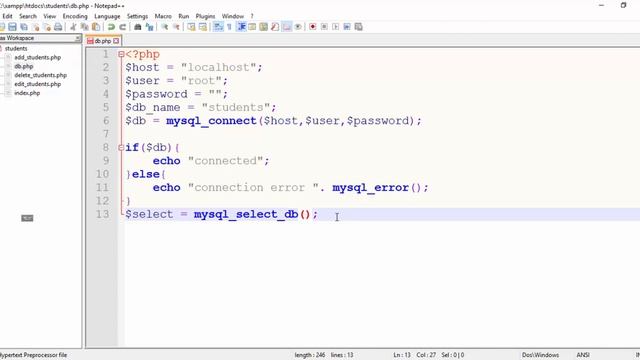Click the Zoom Out toolbar icon
The image size is (640, 360).
(176, 27)
